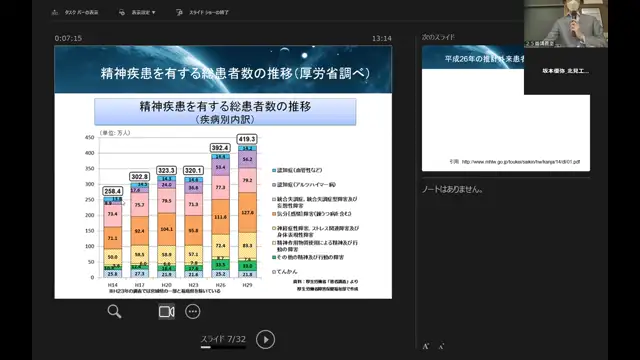Click the legend entry てんかん
640x360 pixels.
click(284, 271)
